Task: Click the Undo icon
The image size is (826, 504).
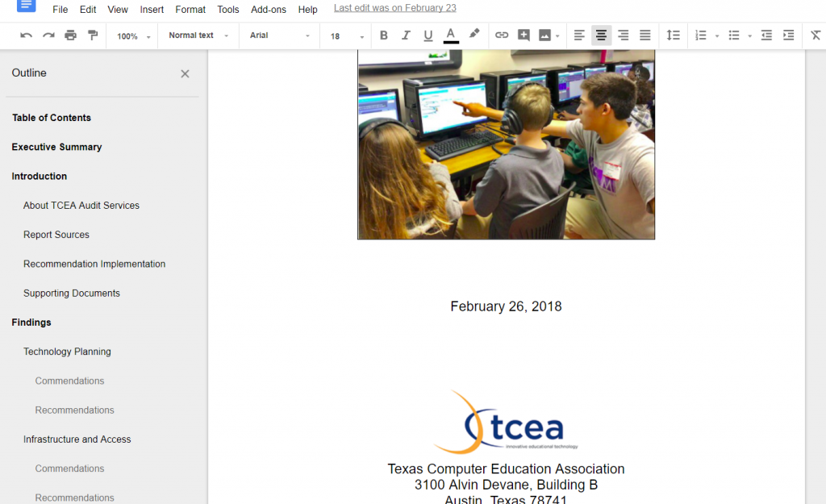Action: [26, 35]
